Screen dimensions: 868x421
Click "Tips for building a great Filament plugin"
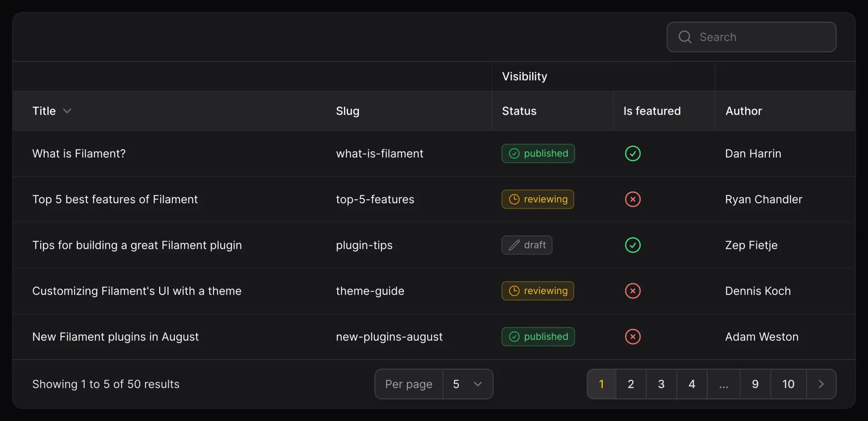137,245
